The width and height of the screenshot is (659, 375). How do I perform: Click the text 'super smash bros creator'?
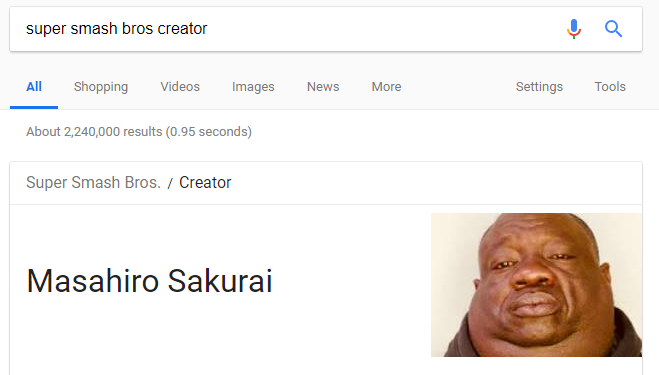click(x=116, y=29)
